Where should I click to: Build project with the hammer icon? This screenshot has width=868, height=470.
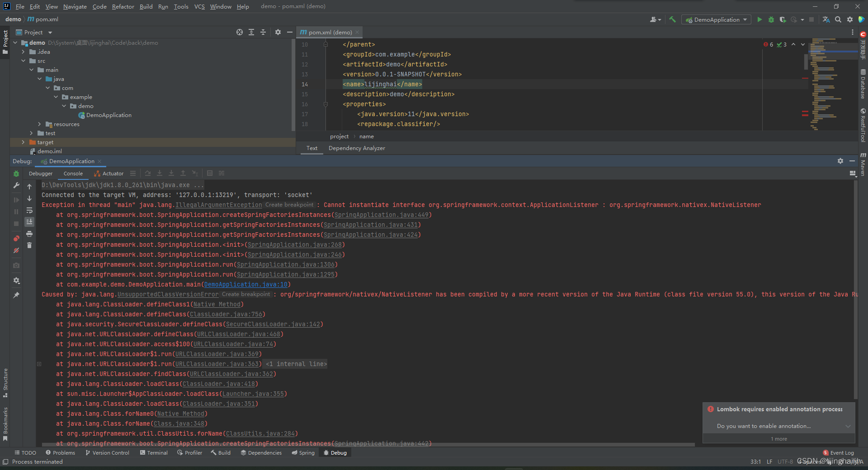[x=673, y=19]
